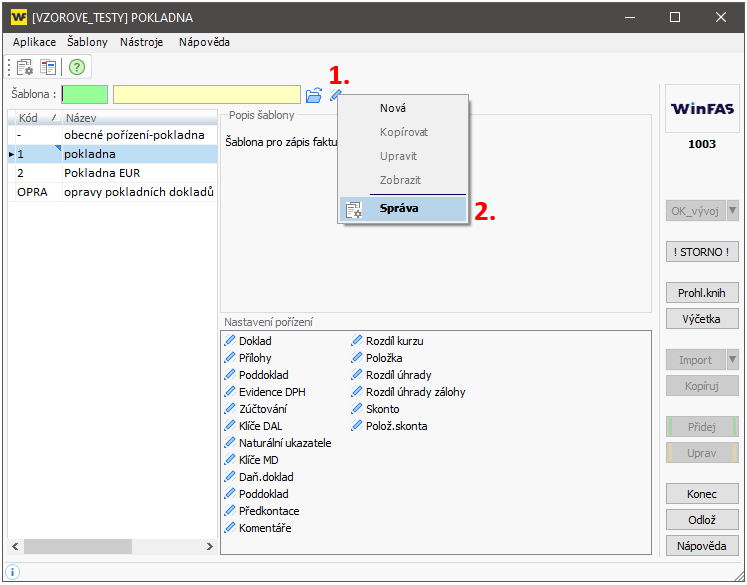The width and height of the screenshot is (747, 585).
Task: Click the Odlož button
Action: 702,520
